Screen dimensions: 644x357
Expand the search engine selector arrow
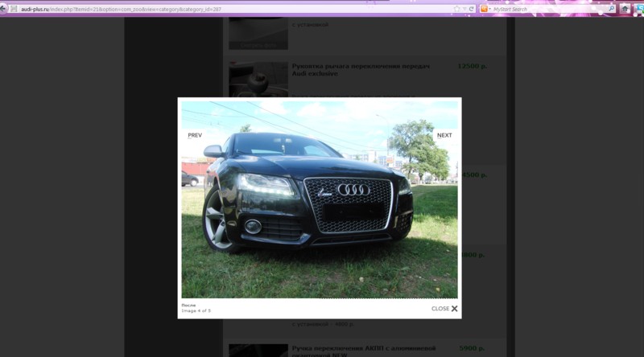point(491,9)
